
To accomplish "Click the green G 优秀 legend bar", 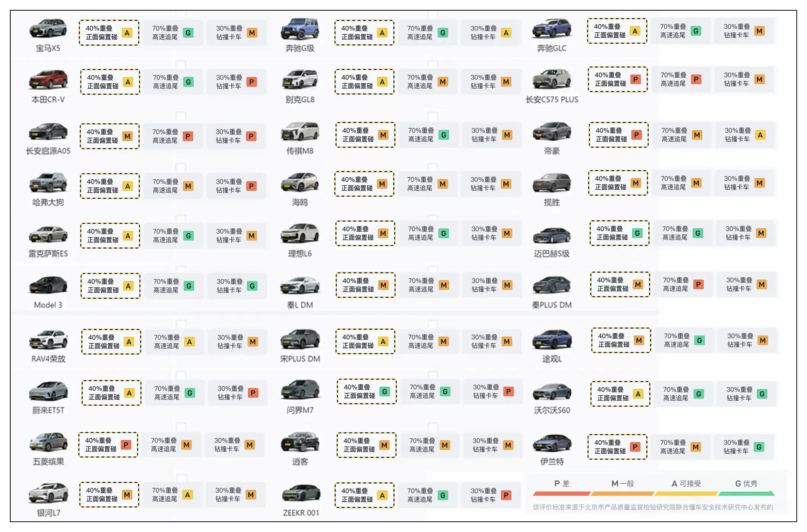I will point(747,494).
